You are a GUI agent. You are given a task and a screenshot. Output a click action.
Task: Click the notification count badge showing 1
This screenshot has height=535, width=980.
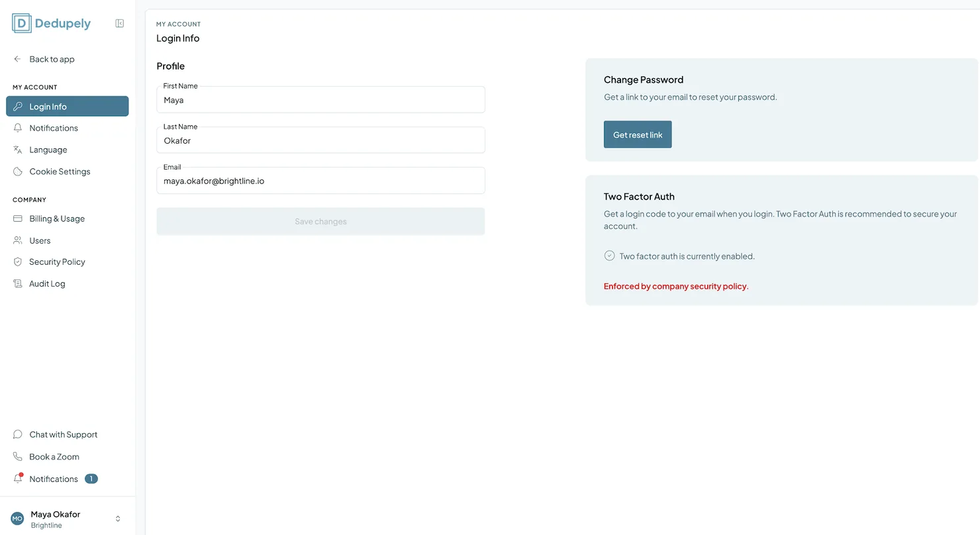91,479
